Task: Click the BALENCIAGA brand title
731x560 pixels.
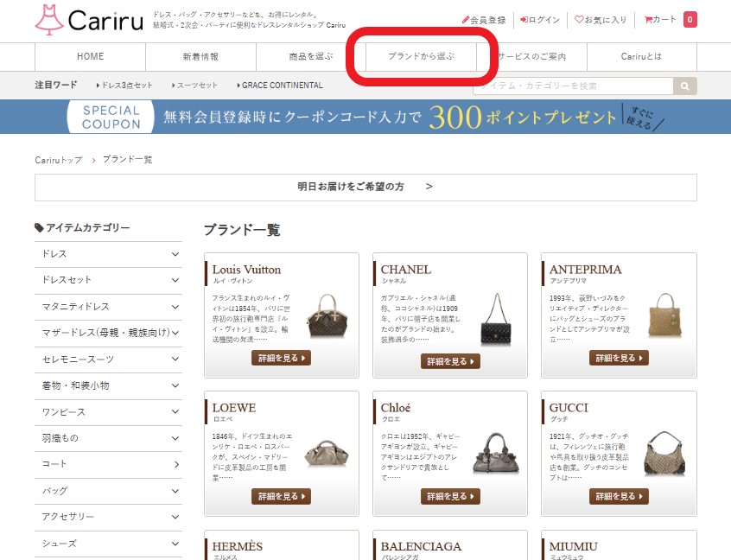Action: pyautogui.click(x=421, y=546)
